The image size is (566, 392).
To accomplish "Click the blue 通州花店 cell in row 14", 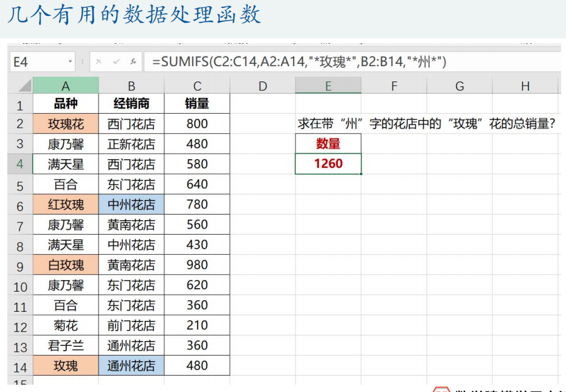I will point(131,366).
